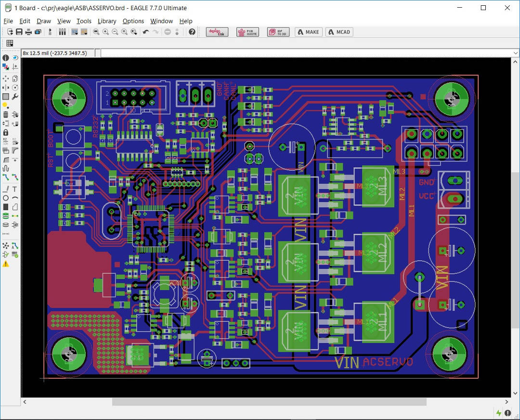Open the Library menu
Image resolution: width=520 pixels, height=420 pixels.
click(x=106, y=21)
